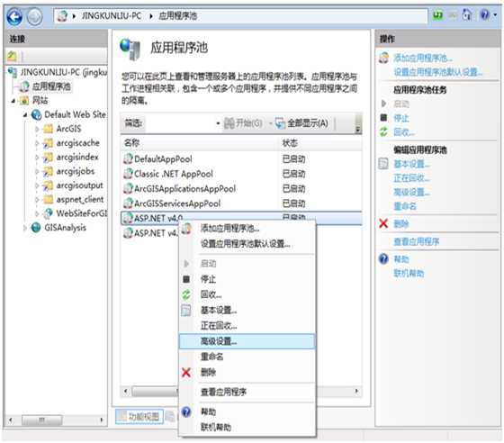This screenshot has height=443, width=504.
Task: Open the help question mark icon in the top toolbar
Action: pyautogui.click(x=484, y=14)
